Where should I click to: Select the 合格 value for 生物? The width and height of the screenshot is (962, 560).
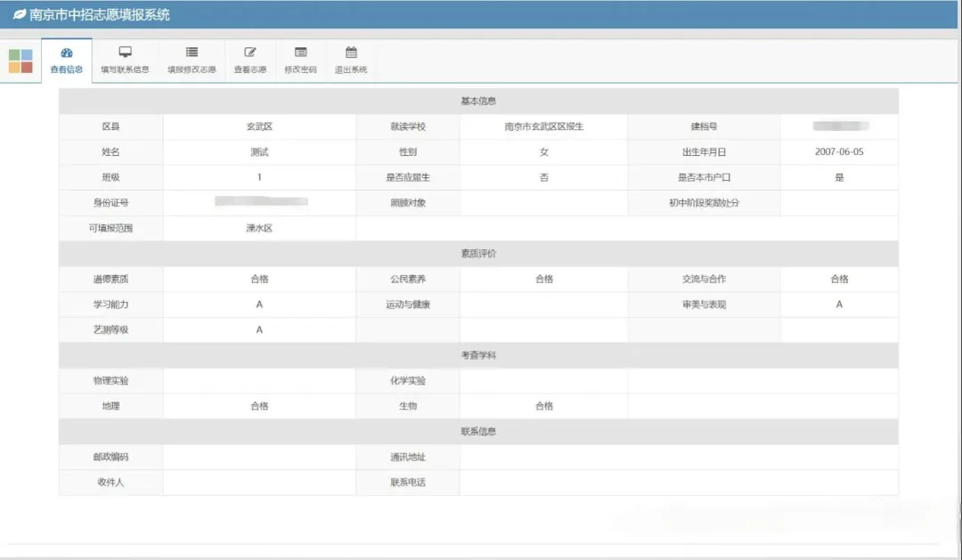pyautogui.click(x=543, y=406)
